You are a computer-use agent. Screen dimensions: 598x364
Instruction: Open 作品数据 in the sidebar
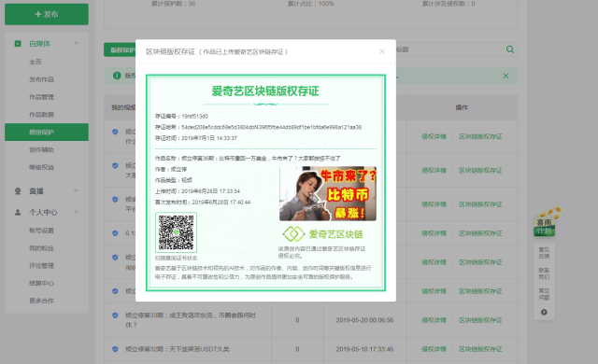[41, 114]
